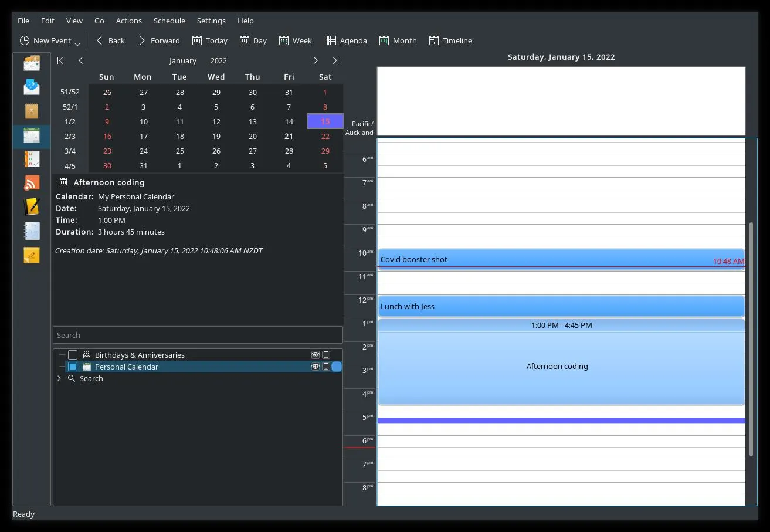
Task: Click the Today button
Action: click(209, 40)
